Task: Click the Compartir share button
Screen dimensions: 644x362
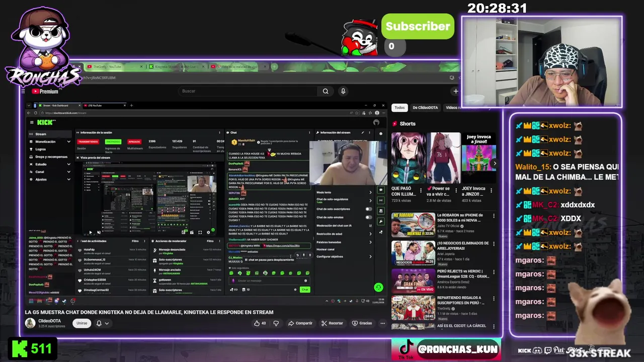Action: [x=300, y=323]
